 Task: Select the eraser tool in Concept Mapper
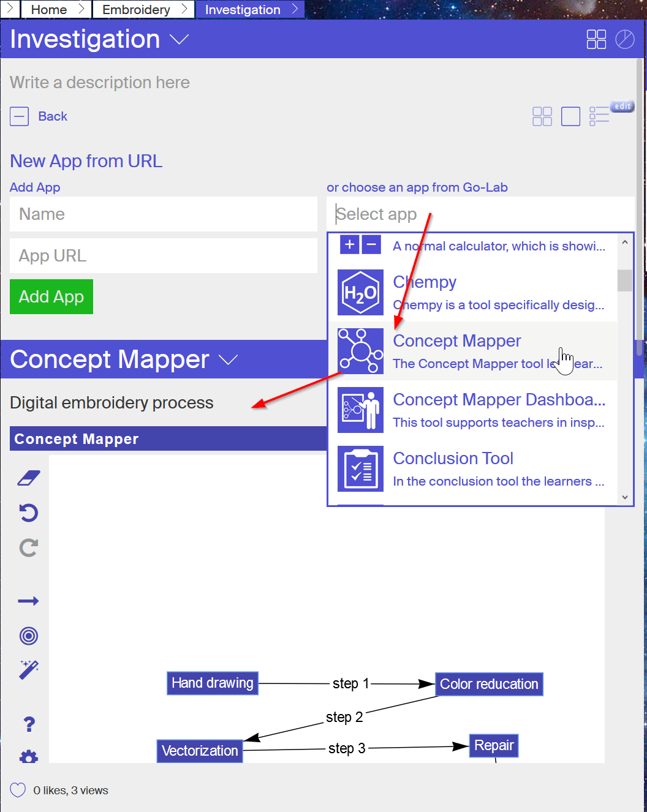29,478
